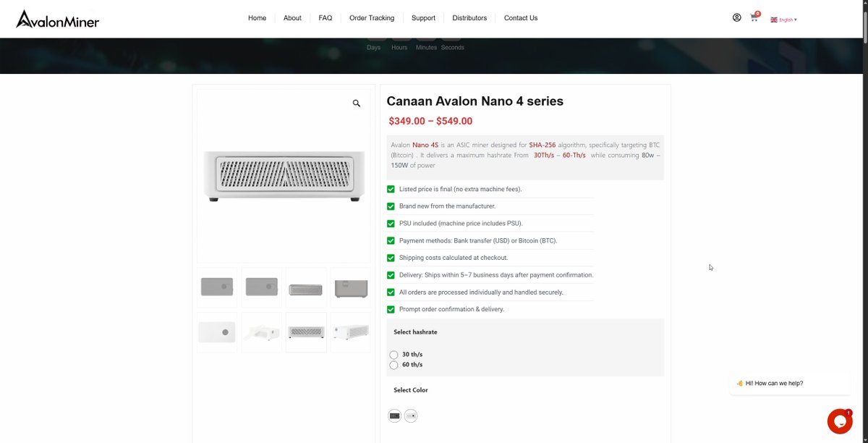Select the 30 th/s hashrate option
Screen dimensions: 868x443
click(x=393, y=355)
